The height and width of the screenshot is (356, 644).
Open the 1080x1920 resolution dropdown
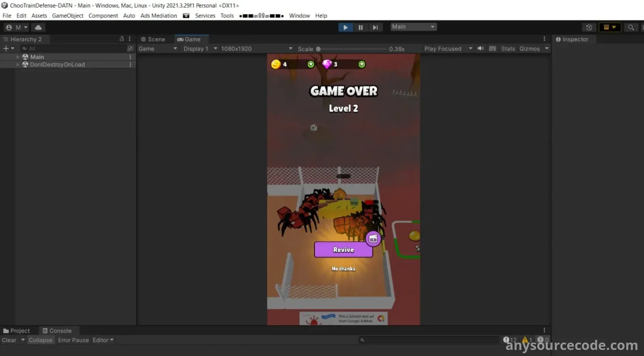tap(256, 49)
